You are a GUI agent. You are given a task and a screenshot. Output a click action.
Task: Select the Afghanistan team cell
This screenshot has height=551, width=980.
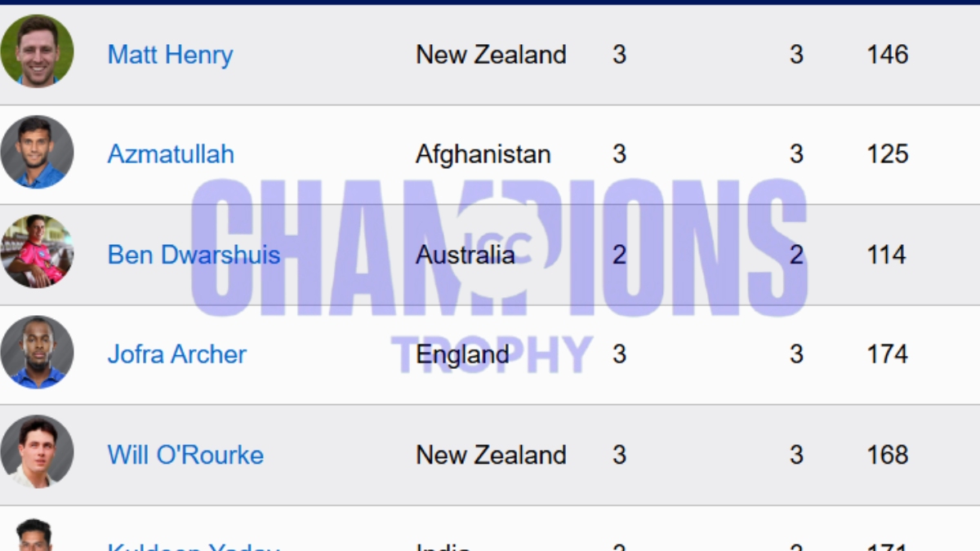point(483,154)
